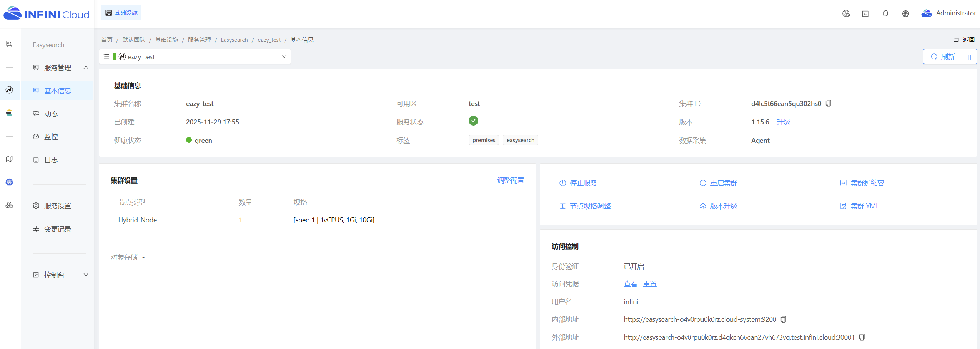The image size is (980, 349).
Task: Click the green health status dot
Action: click(189, 140)
